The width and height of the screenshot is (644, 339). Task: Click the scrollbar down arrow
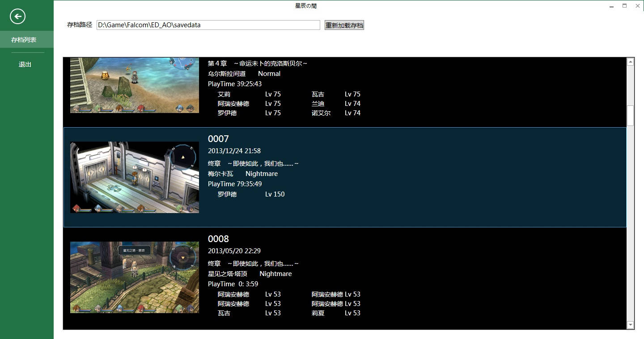tap(631, 325)
